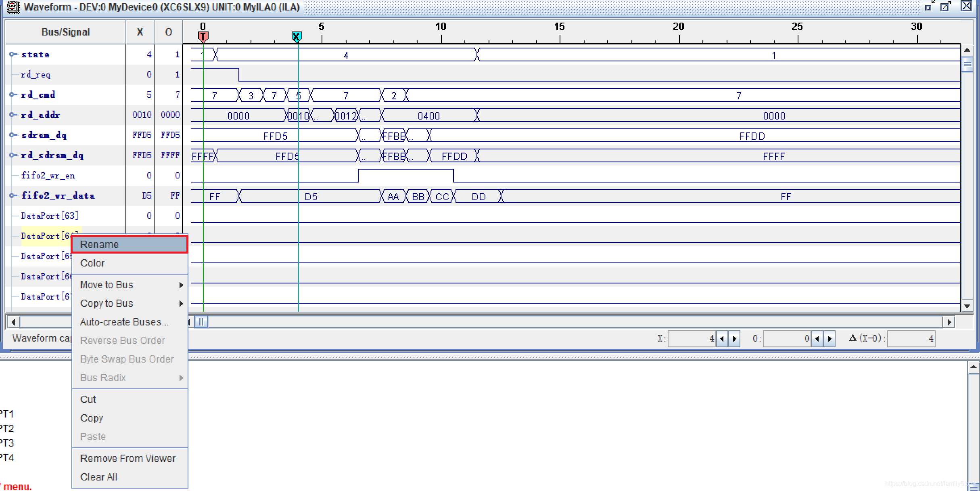This screenshot has width=980, height=491.
Task: Click right arrow of waveform horizontal scrollbar
Action: 949,322
